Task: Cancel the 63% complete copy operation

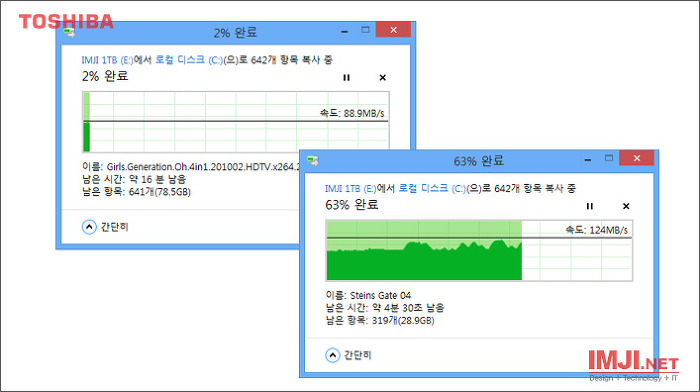Action: coord(626,206)
